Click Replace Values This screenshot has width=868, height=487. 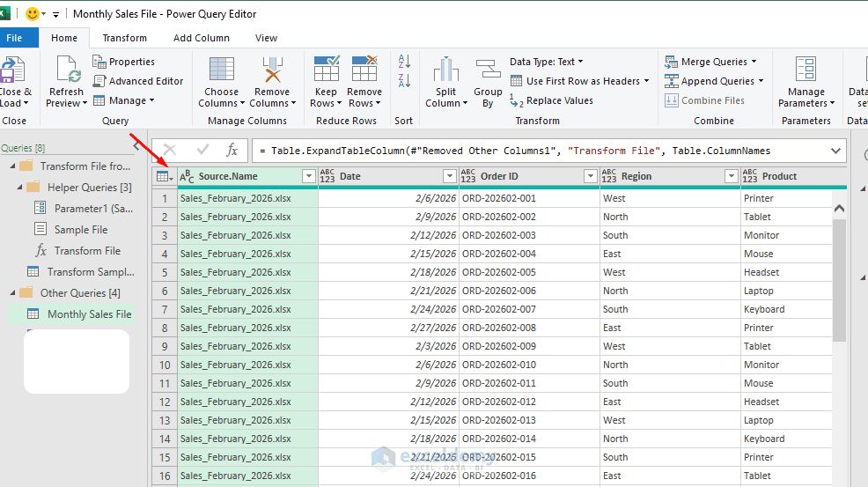tap(551, 100)
